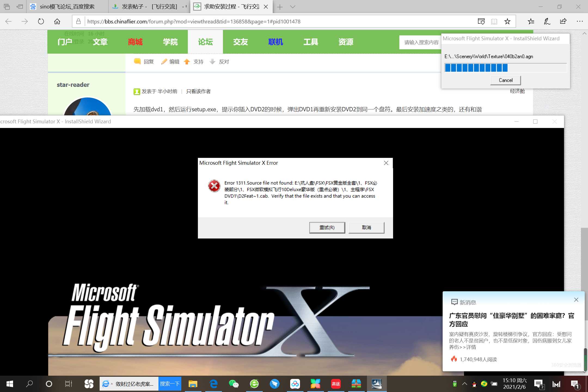
Task: Close the 新消息 news popup
Action: click(x=576, y=300)
